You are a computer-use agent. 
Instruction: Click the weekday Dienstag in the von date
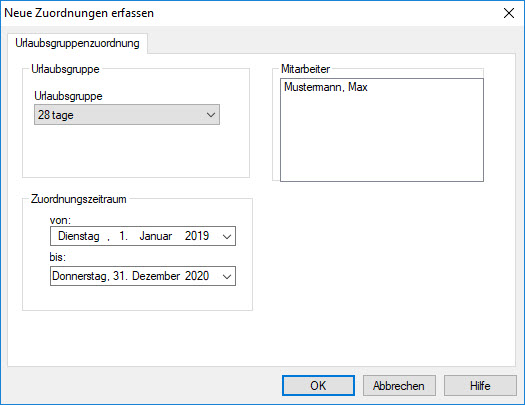(x=79, y=236)
